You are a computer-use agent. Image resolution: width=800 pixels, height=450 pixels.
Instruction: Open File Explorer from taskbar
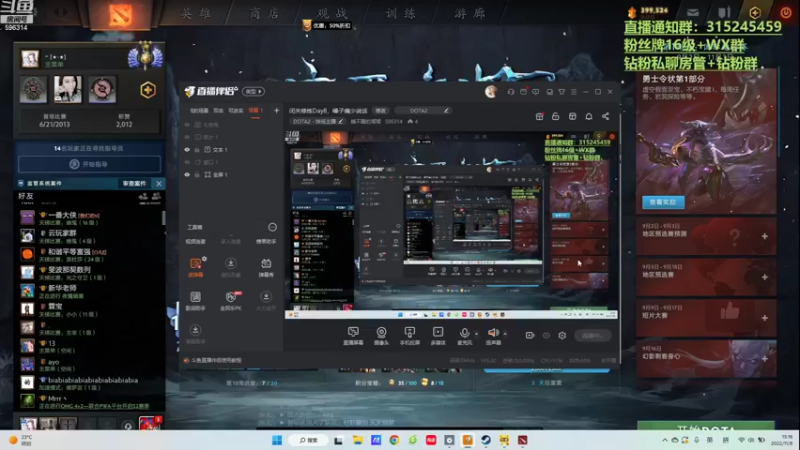coord(357,440)
